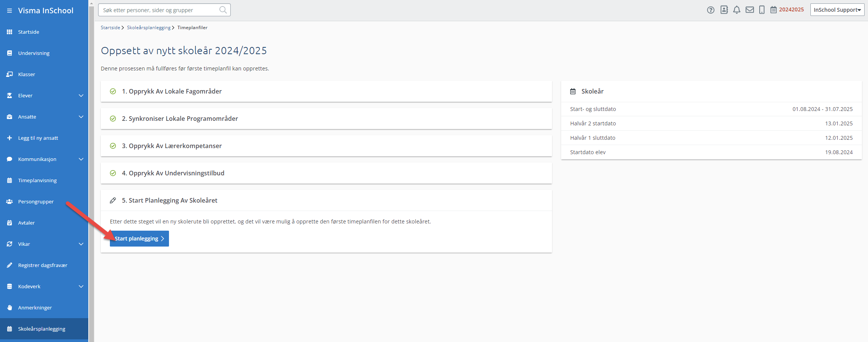Open help via the question mark icon
868x342 pixels.
point(711,10)
